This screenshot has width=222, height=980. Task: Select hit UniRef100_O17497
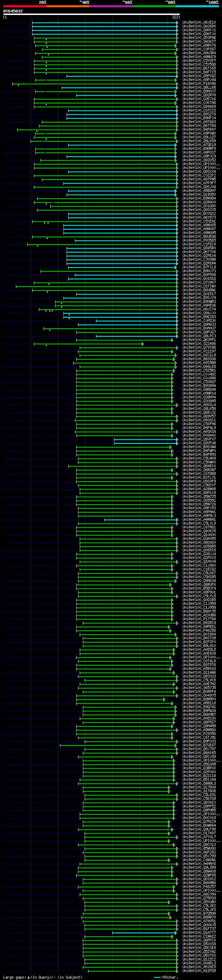[x=199, y=833]
